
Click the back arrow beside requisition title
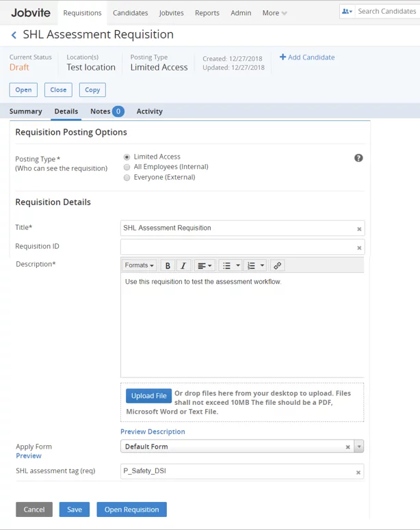click(14, 35)
